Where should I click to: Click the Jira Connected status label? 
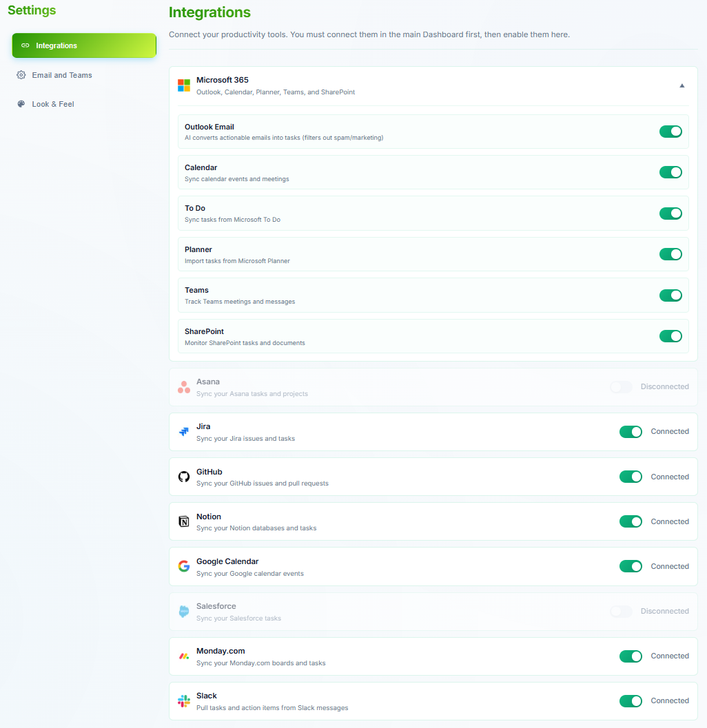pyautogui.click(x=670, y=432)
